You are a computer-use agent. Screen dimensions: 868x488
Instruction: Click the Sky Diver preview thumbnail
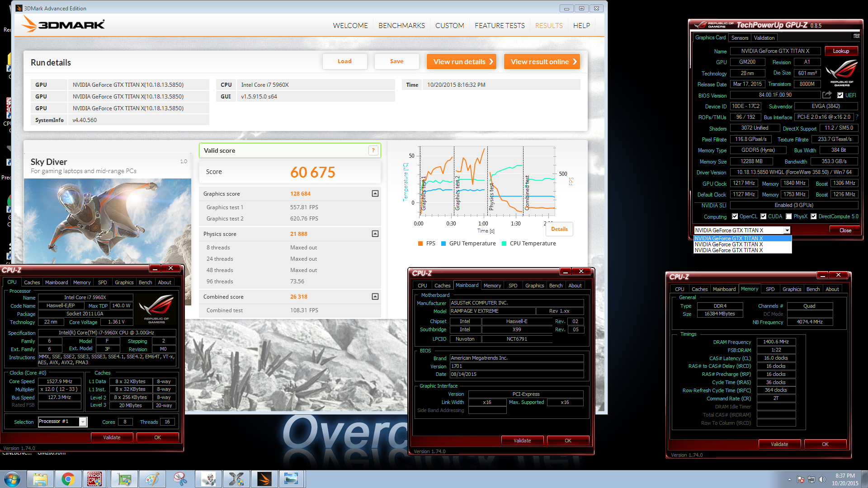108,221
